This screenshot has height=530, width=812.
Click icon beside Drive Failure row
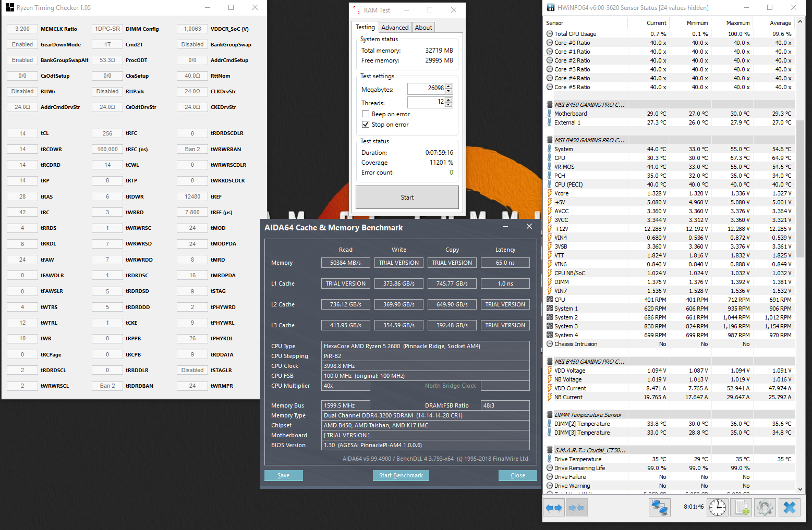click(550, 477)
